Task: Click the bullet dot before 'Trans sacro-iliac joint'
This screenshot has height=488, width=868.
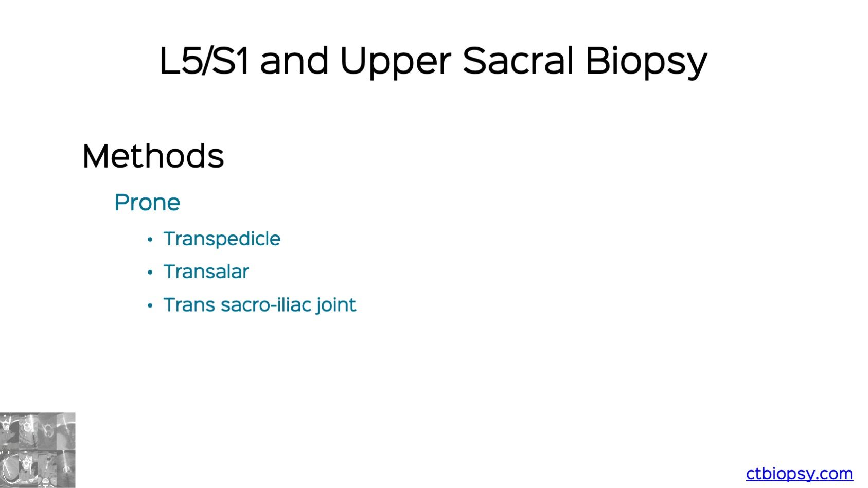Action: click(150, 306)
